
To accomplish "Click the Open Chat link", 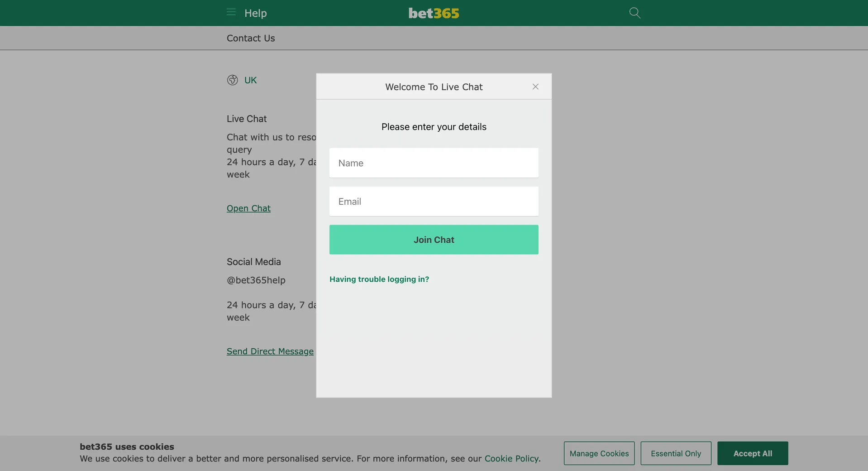I will click(x=248, y=208).
